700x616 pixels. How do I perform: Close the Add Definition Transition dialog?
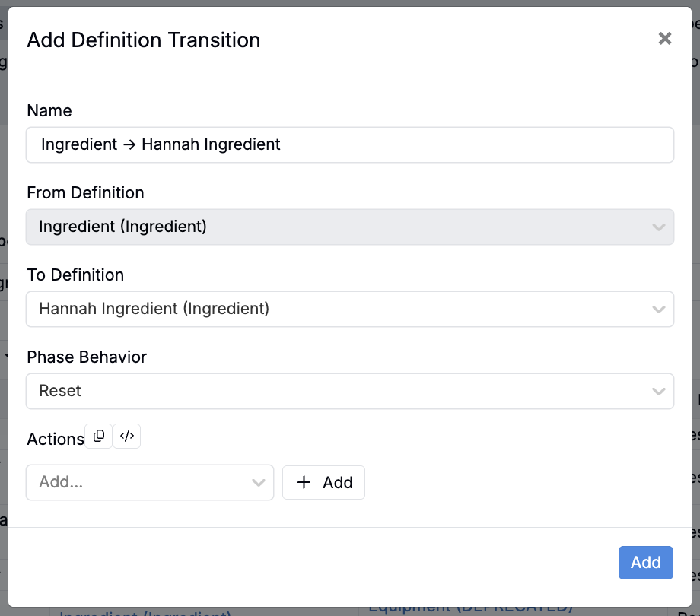[665, 39]
